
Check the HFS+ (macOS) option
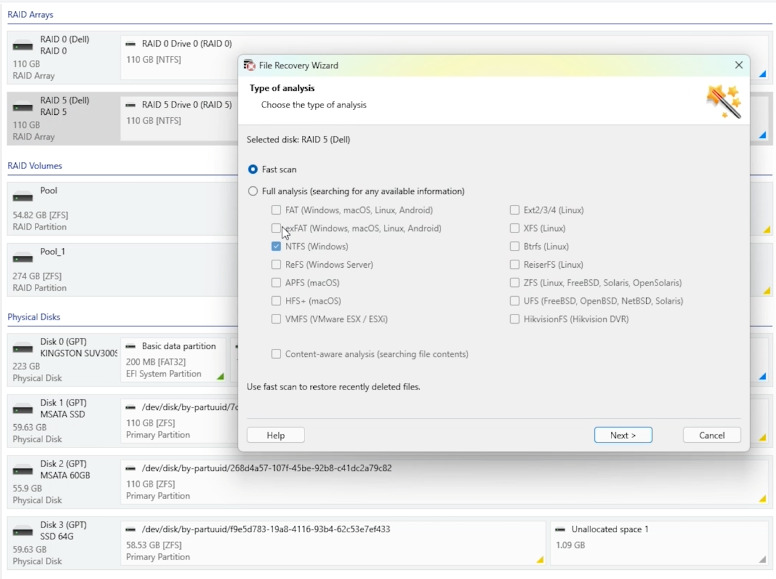[x=276, y=301]
